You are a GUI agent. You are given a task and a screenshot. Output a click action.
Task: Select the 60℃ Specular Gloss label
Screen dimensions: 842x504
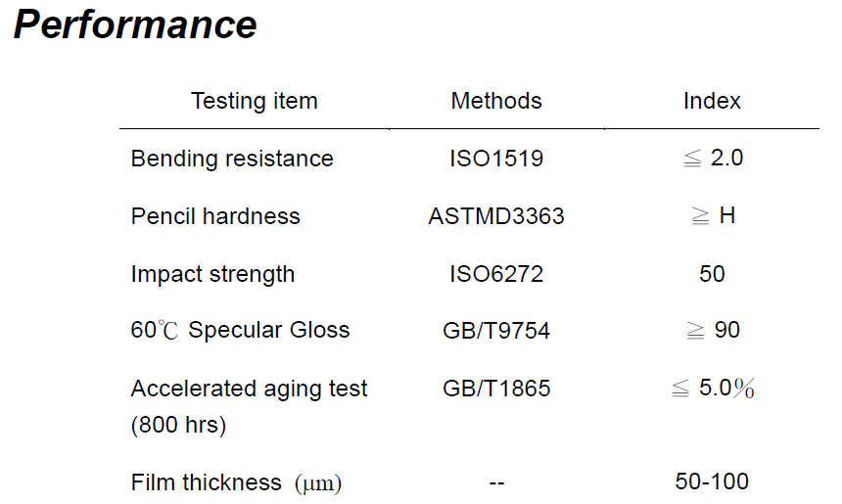pos(240,330)
